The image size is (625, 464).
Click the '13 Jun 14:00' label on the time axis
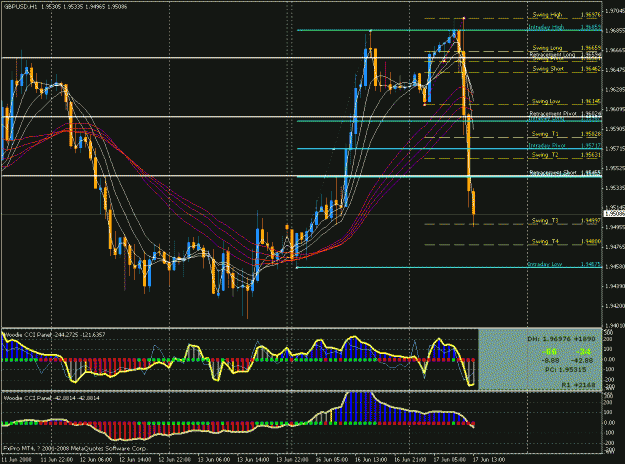pos(253,459)
